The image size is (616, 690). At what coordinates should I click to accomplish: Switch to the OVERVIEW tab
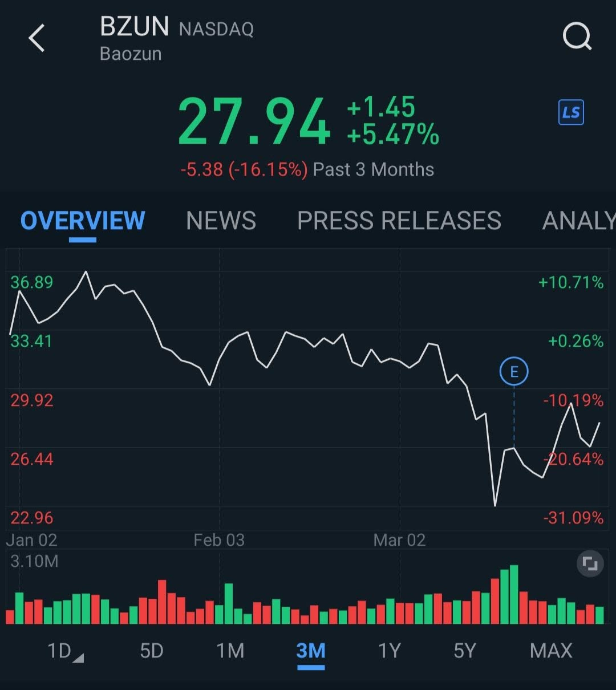[83, 221]
